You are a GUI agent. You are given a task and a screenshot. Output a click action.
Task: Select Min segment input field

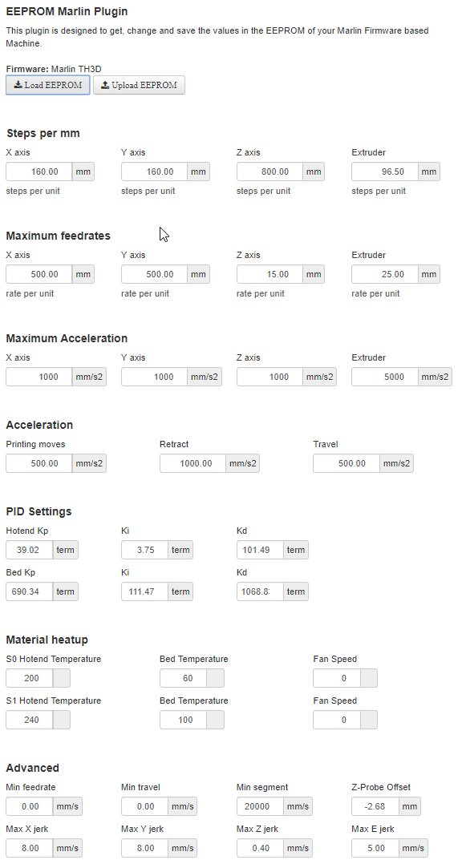[x=260, y=806]
